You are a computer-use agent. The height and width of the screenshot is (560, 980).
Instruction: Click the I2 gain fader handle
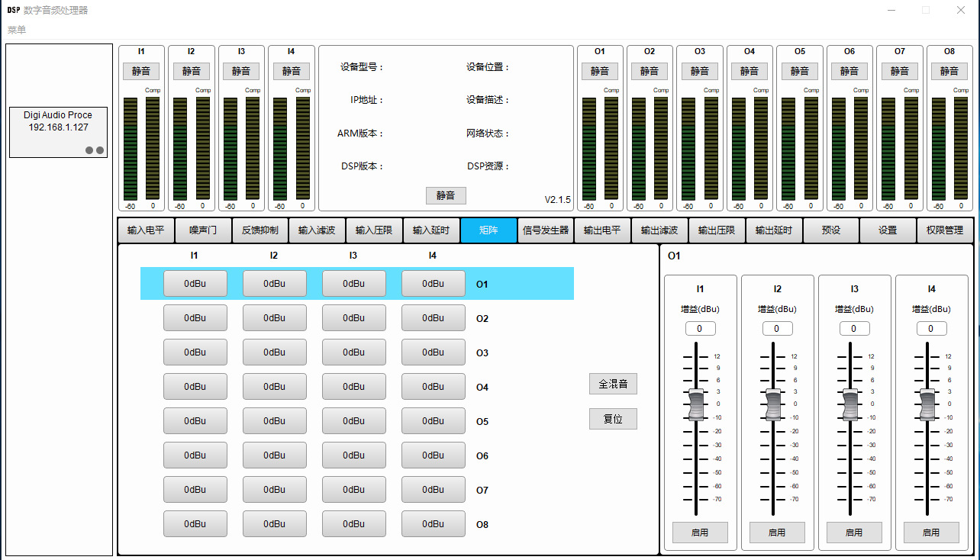773,404
